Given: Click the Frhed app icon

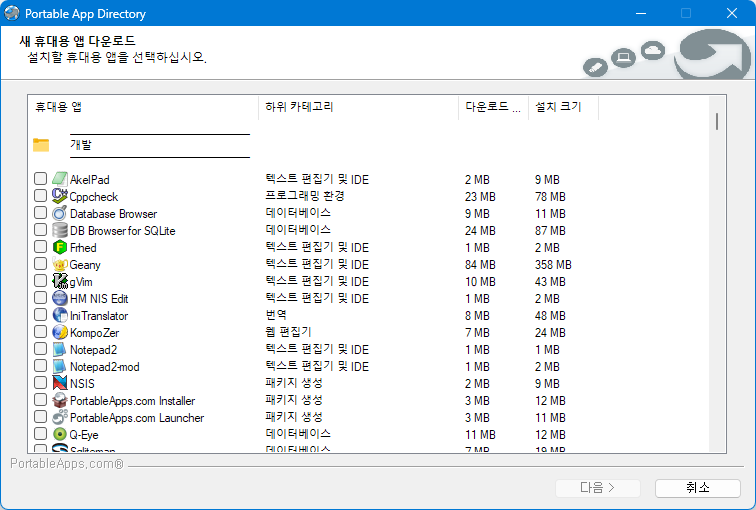Looking at the screenshot, I should pos(60,247).
